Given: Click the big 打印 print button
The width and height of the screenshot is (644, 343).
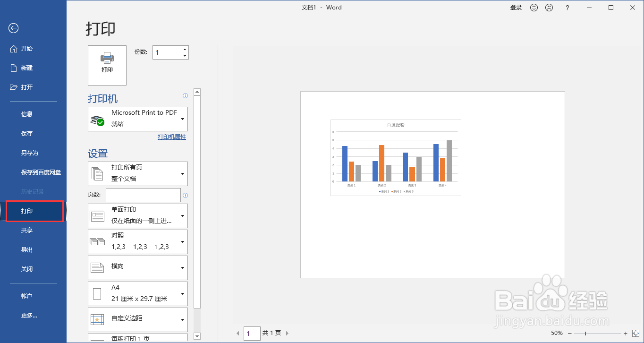Looking at the screenshot, I should (107, 65).
